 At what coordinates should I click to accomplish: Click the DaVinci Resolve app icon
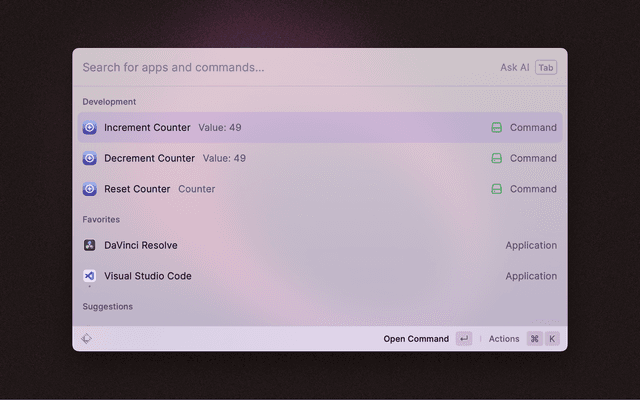(90, 245)
